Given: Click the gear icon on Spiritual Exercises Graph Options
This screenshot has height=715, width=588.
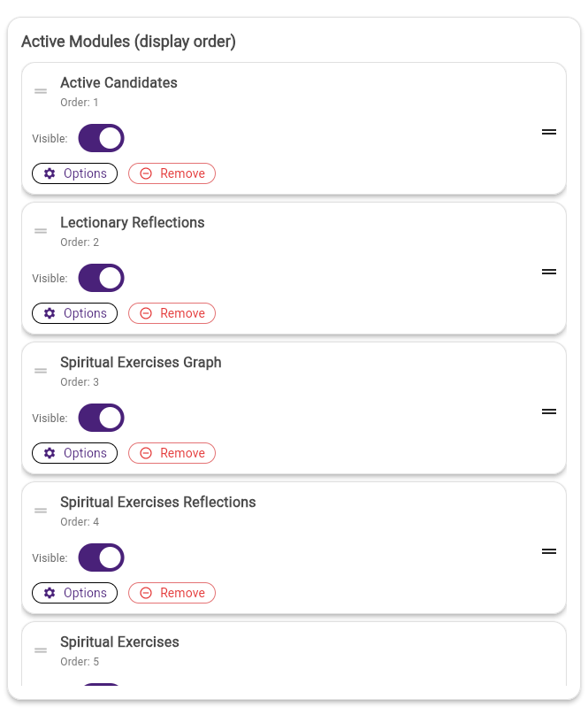Looking at the screenshot, I should [50, 453].
